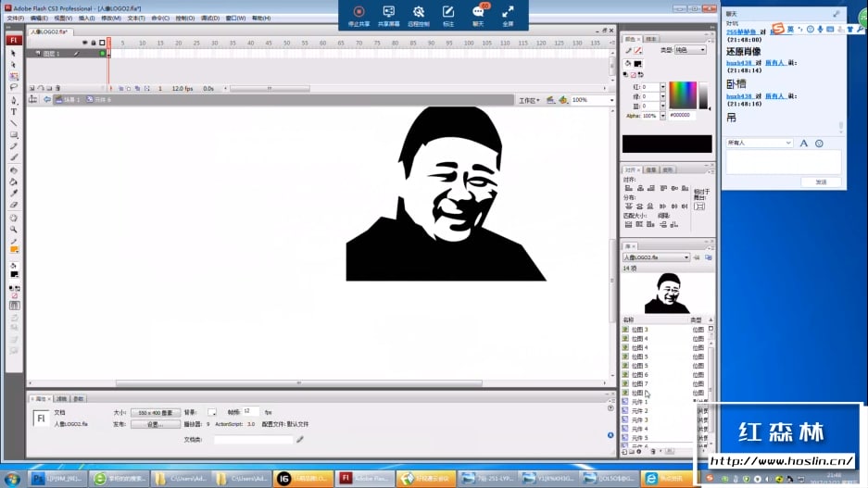Screen dimensions: 868x488
Task: Click the insert layer icon below timeline
Action: [x=32, y=89]
